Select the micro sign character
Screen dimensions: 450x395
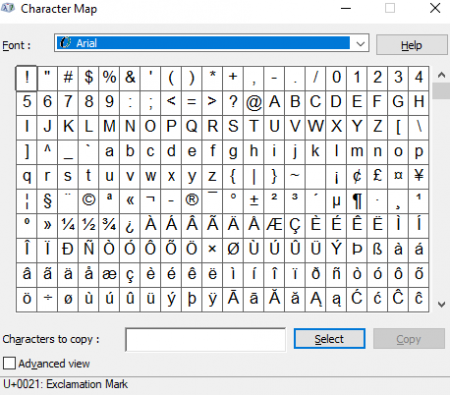click(336, 200)
